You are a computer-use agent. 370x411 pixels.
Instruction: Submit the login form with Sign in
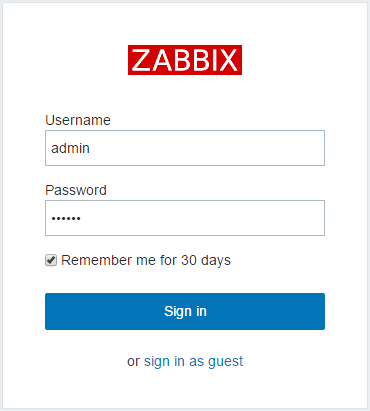coord(185,311)
